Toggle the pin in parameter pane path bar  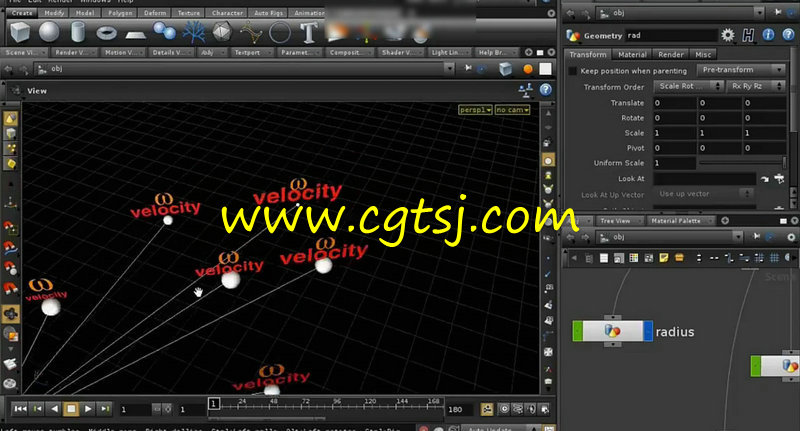[x=778, y=12]
